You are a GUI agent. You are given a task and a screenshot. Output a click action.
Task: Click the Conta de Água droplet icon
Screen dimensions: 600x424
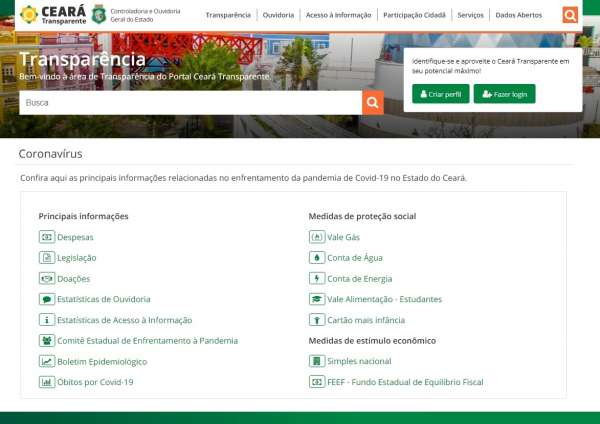click(x=317, y=258)
